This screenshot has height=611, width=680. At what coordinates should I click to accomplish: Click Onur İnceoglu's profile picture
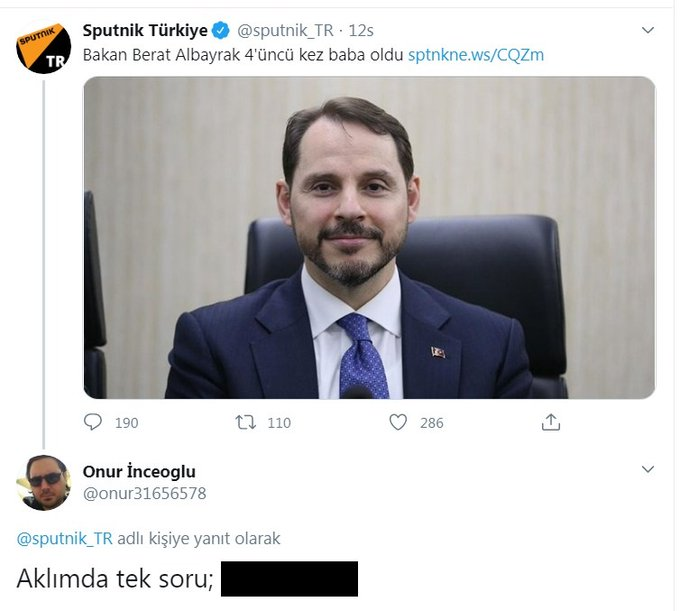(x=44, y=482)
